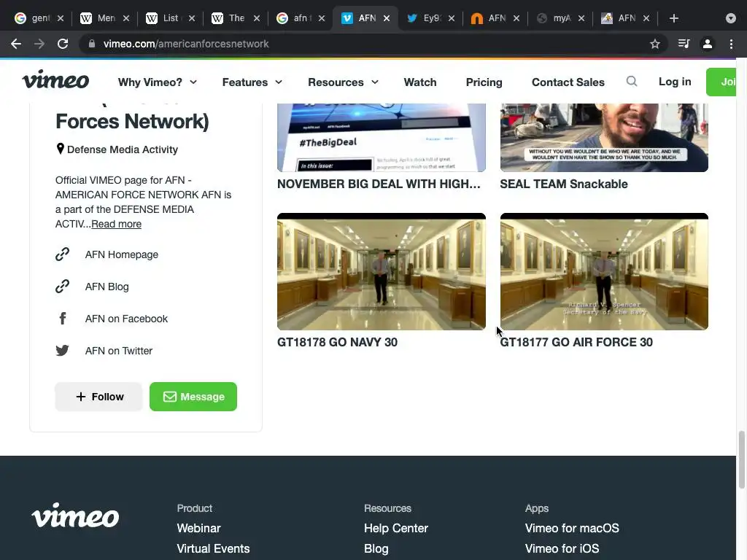Image resolution: width=747 pixels, height=560 pixels.
Task: Click the green Join button
Action: pos(721,82)
